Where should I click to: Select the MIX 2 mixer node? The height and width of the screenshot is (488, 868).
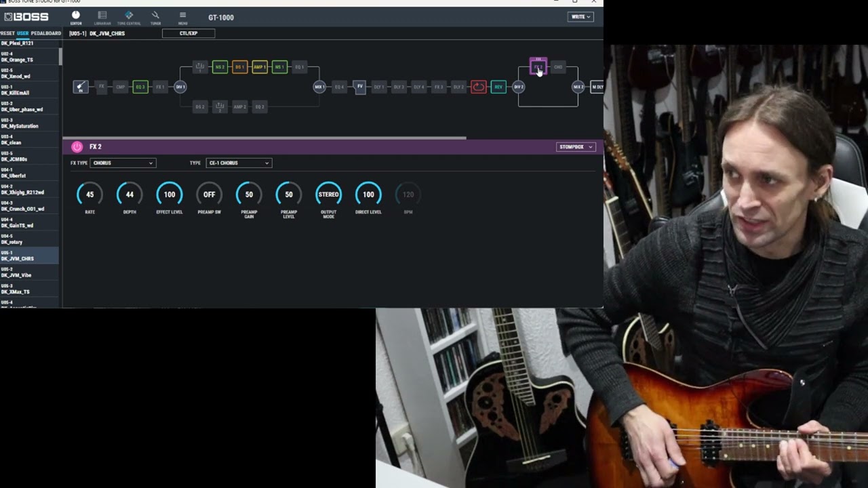[578, 87]
